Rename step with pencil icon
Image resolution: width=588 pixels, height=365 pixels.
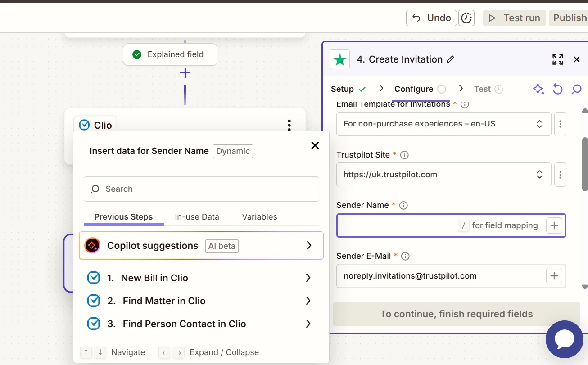[x=450, y=59]
